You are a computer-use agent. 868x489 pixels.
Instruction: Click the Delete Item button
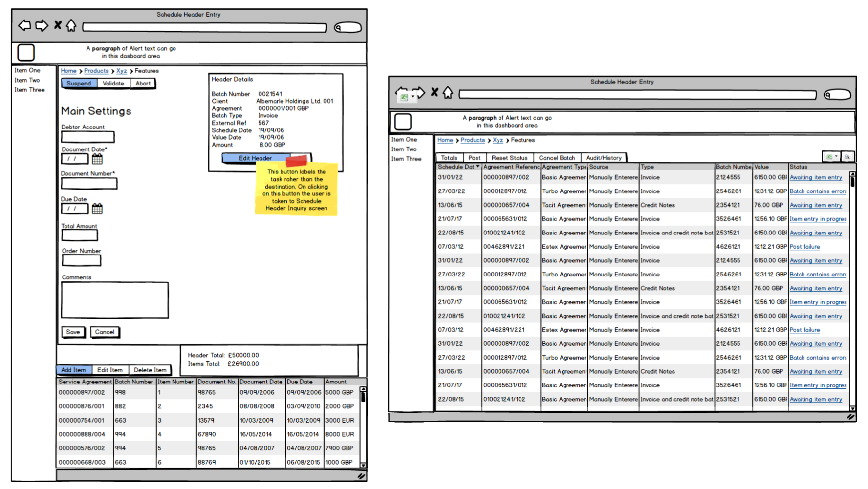pos(150,370)
